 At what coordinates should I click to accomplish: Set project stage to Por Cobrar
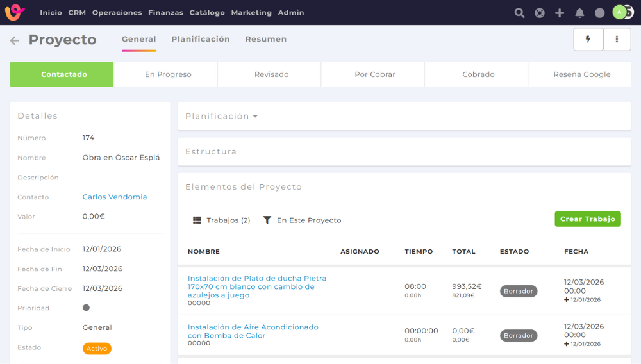click(x=375, y=74)
